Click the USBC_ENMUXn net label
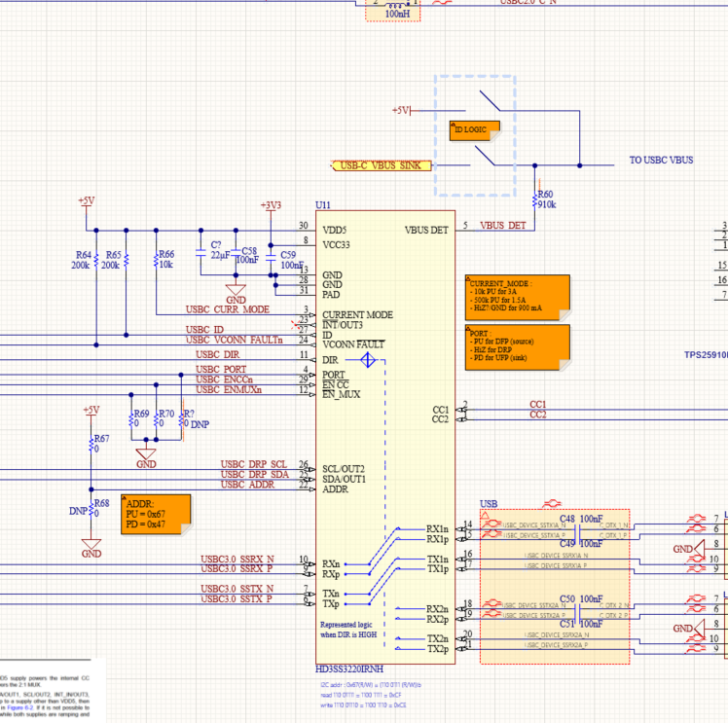728x723 pixels. (x=229, y=390)
